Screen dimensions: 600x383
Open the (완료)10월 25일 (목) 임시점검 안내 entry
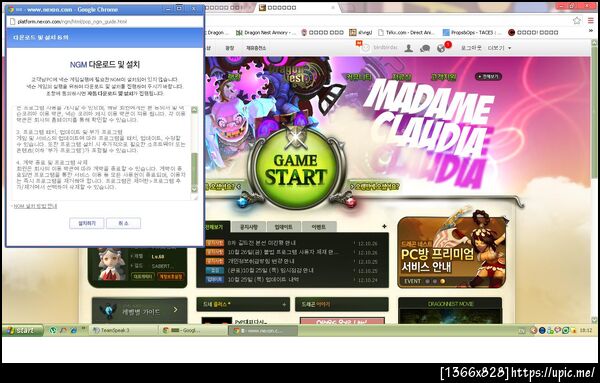[271, 271]
